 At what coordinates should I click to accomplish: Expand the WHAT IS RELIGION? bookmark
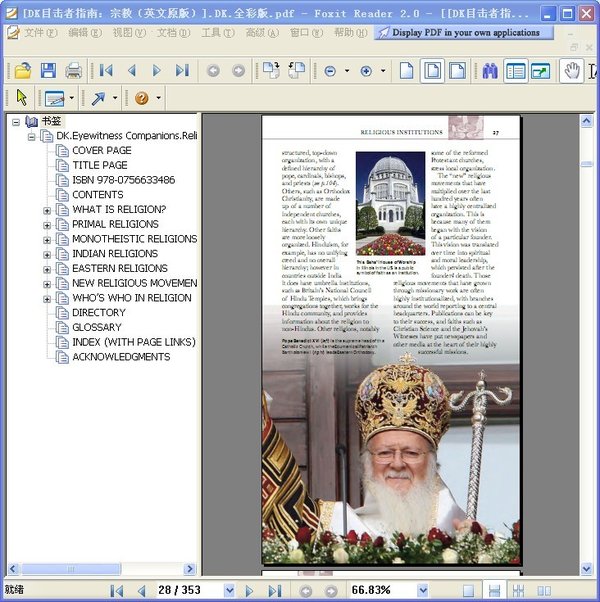click(x=47, y=210)
